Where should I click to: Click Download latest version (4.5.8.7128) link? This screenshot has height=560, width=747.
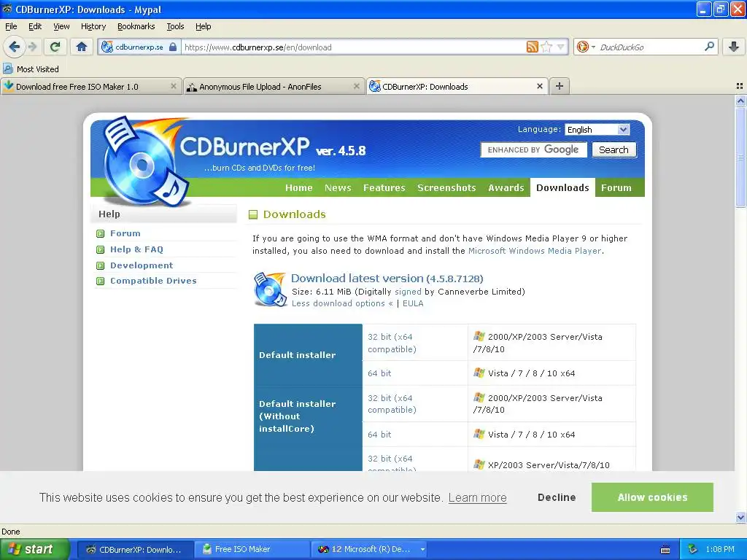(x=387, y=278)
